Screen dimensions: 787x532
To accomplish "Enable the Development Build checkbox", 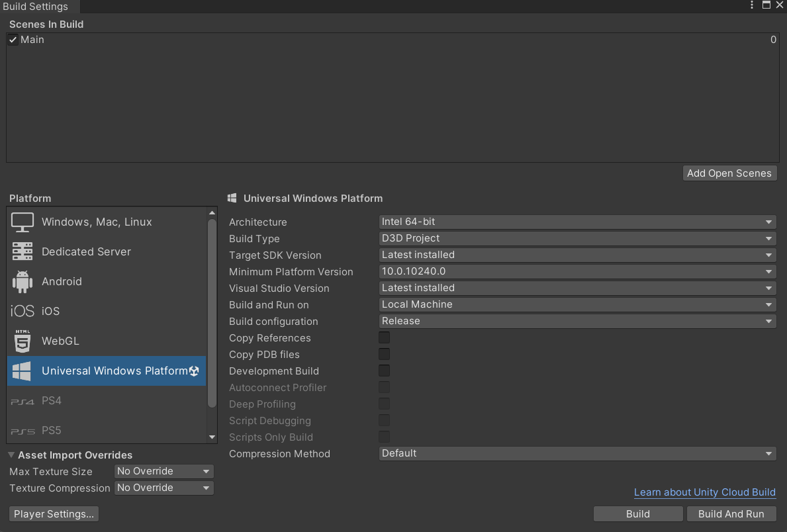I will [x=384, y=370].
